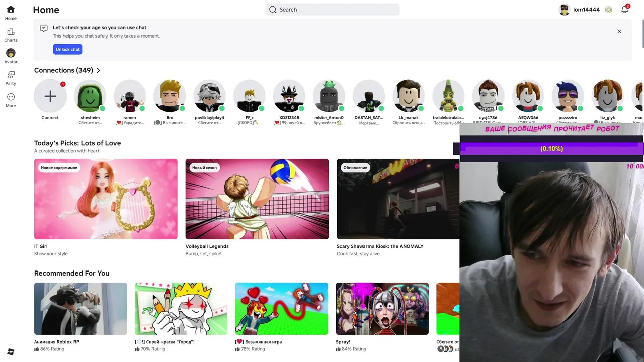Open pozzzziro's avatar
The image size is (644, 362).
coord(568,96)
